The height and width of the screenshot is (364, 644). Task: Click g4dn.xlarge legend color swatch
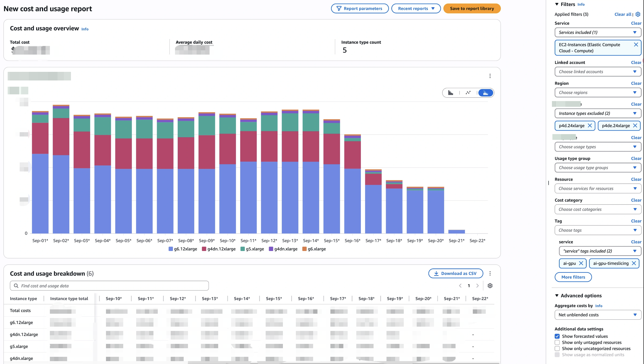tap(271, 249)
